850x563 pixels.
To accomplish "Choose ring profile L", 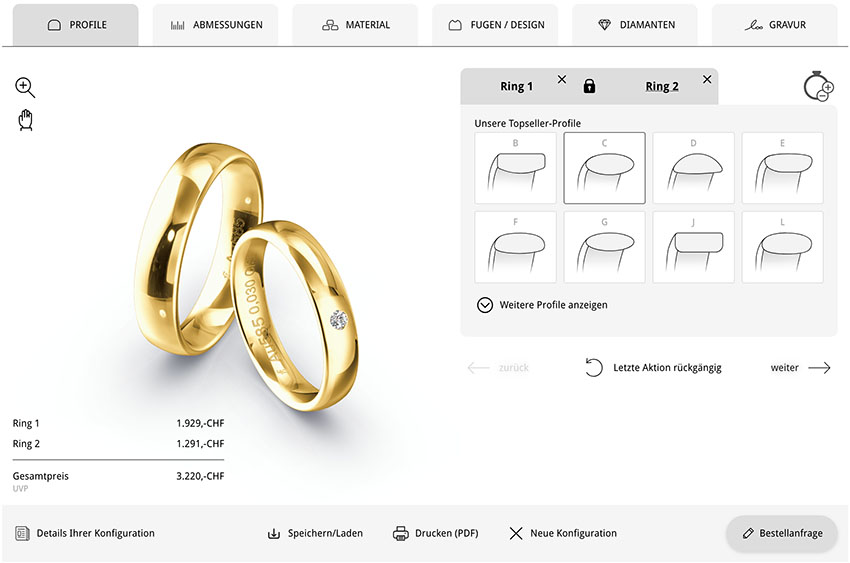I will point(782,247).
